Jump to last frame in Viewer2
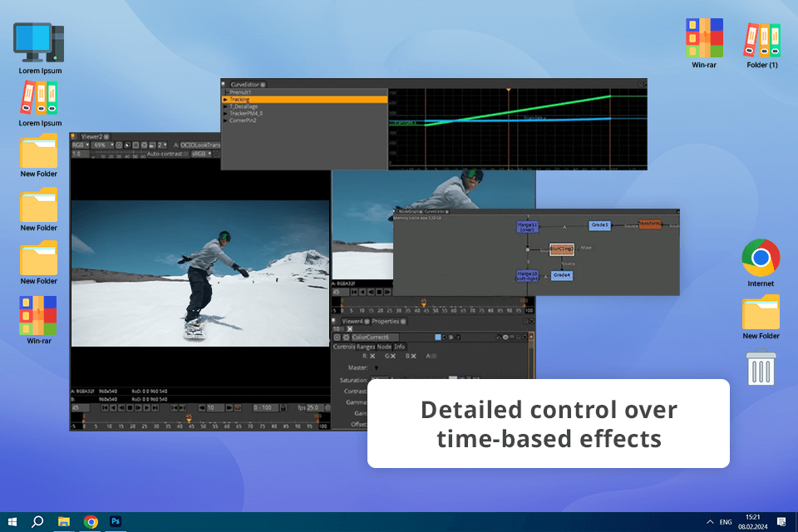 pos(155,408)
